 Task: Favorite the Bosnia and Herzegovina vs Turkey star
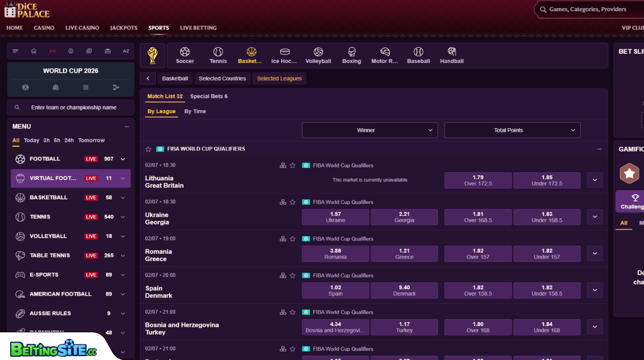[292, 312]
